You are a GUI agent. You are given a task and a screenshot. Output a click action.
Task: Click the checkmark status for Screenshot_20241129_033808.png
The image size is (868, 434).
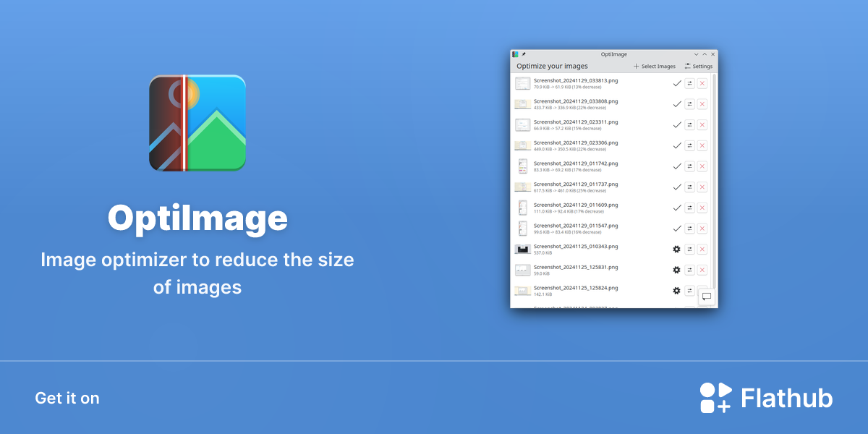[677, 104]
